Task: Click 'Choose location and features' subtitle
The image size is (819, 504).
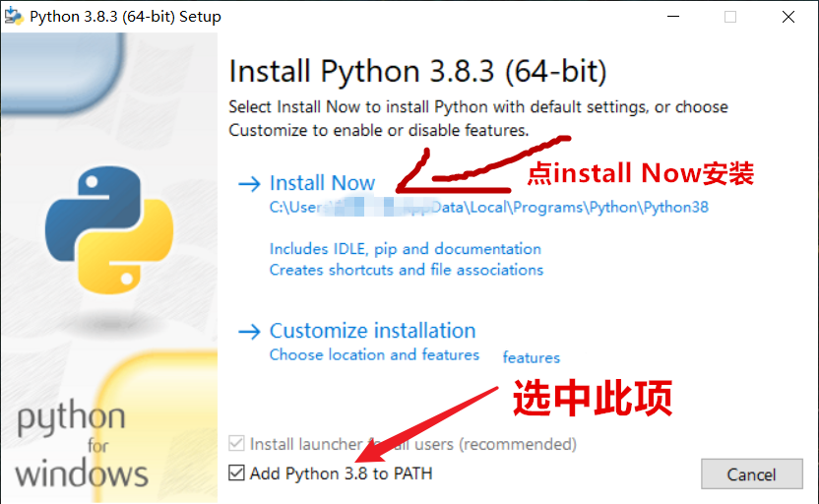Action: (x=374, y=355)
